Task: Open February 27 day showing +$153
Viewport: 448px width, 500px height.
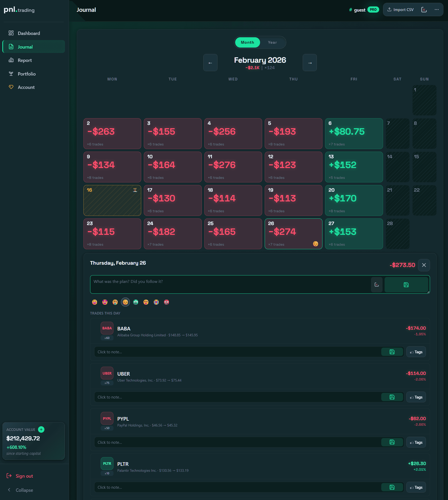Action: (x=354, y=234)
